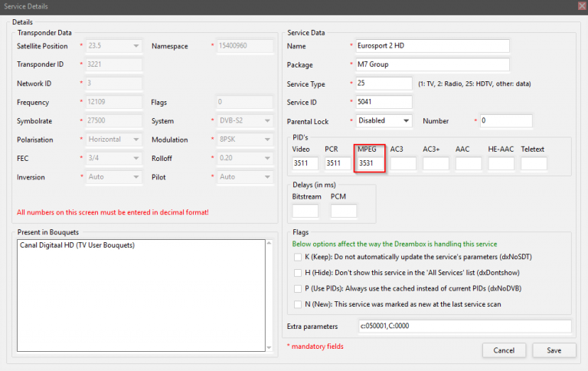Image resolution: width=588 pixels, height=371 pixels.
Task: Select Canal Digitaal HD bouquet entry
Action: point(77,245)
